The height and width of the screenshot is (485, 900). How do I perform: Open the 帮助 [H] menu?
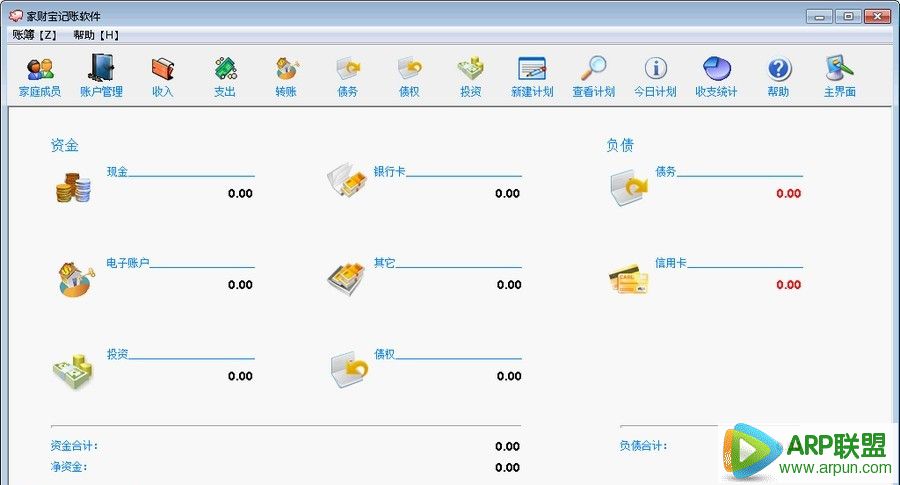tap(96, 35)
